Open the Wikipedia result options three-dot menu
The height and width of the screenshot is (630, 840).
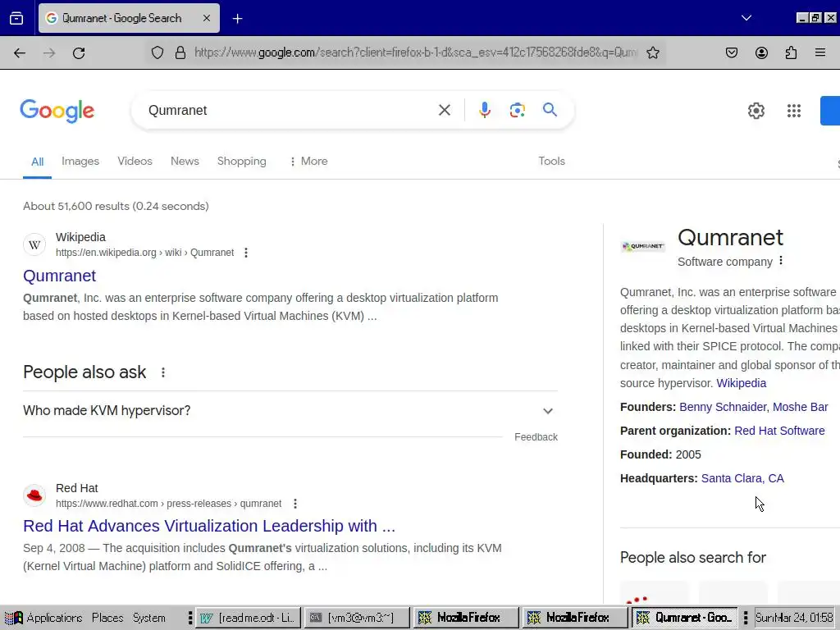246,253
